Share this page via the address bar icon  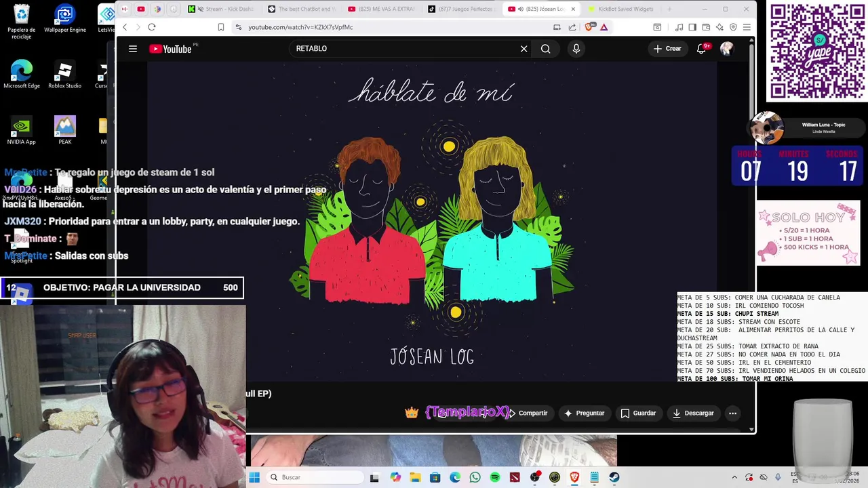(572, 27)
